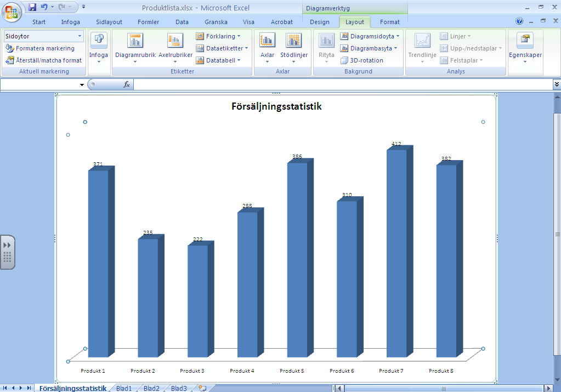Image resolution: width=561 pixels, height=392 pixels.
Task: Expand the Förklaring legend menu
Action: pyautogui.click(x=218, y=36)
